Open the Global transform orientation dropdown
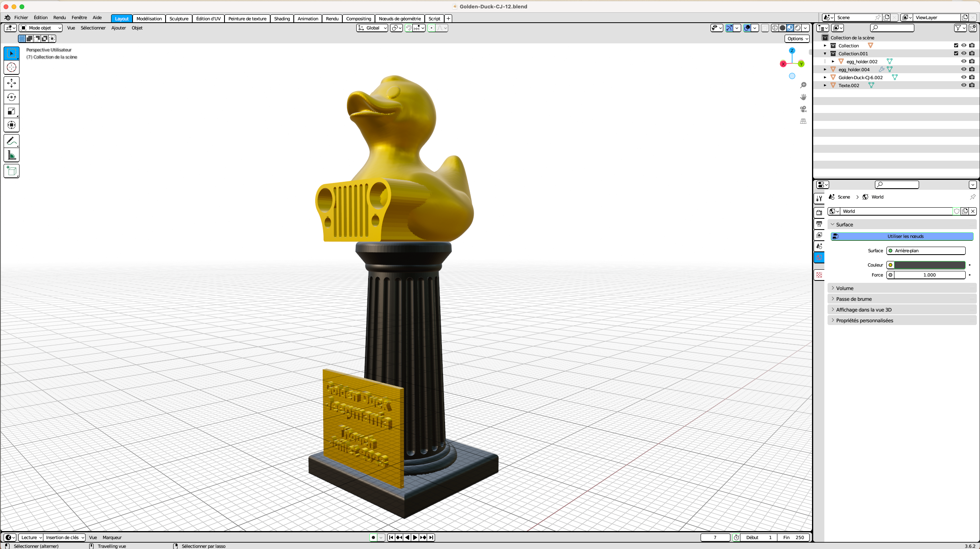 tap(372, 28)
